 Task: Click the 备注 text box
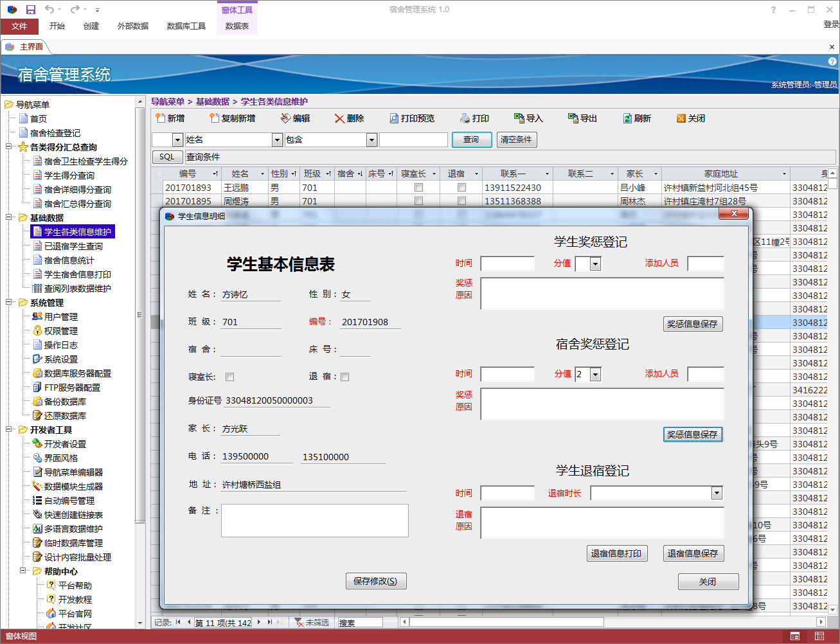coord(315,520)
